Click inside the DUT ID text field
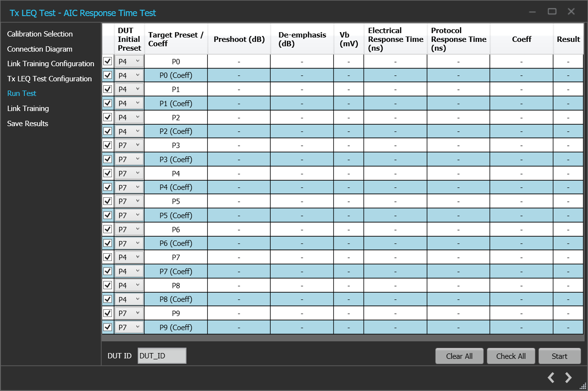 point(162,355)
